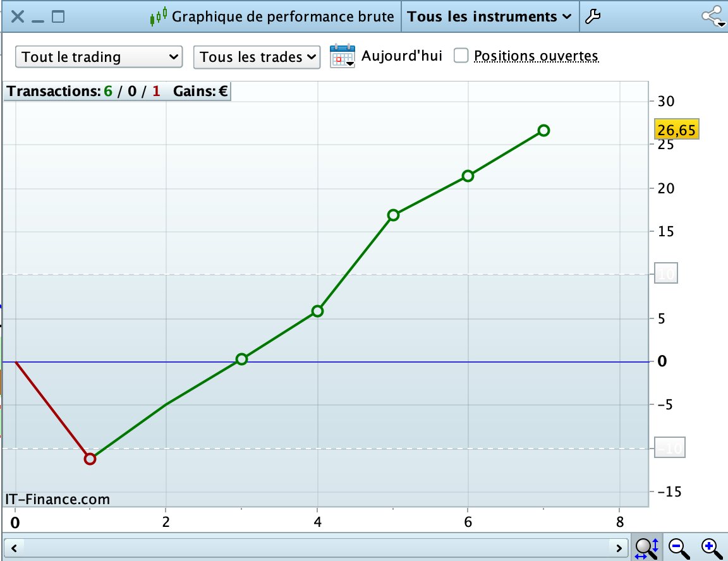
Task: Open the Tous les trades dropdown
Action: tap(257, 57)
